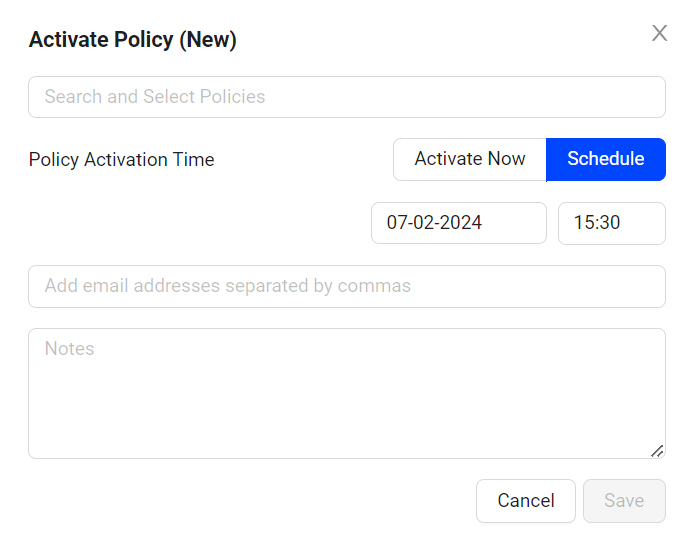Switch activation time to Activate Now
The width and height of the screenshot is (692, 537).
coord(469,159)
